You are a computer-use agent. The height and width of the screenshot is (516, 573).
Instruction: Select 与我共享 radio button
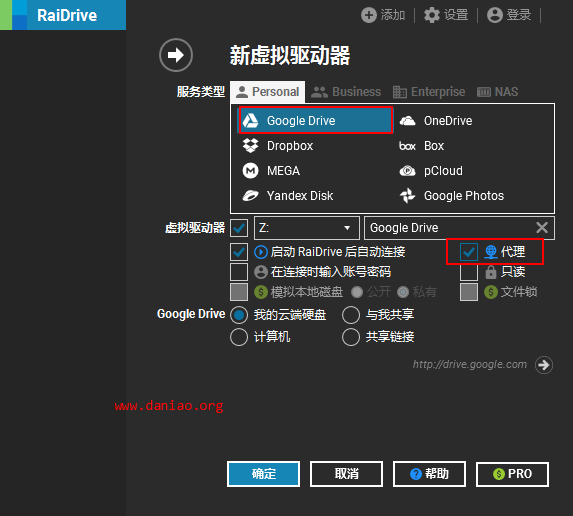[x=351, y=315]
